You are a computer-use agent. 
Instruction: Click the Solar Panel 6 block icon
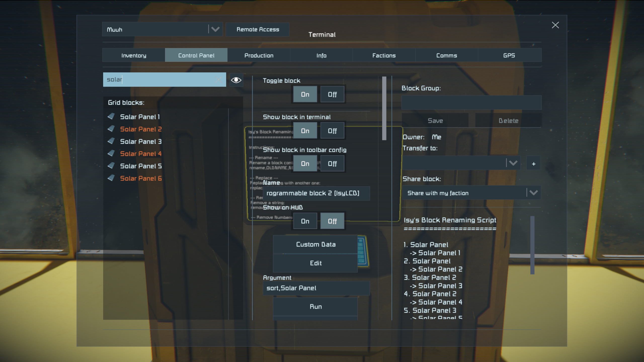coord(111,178)
